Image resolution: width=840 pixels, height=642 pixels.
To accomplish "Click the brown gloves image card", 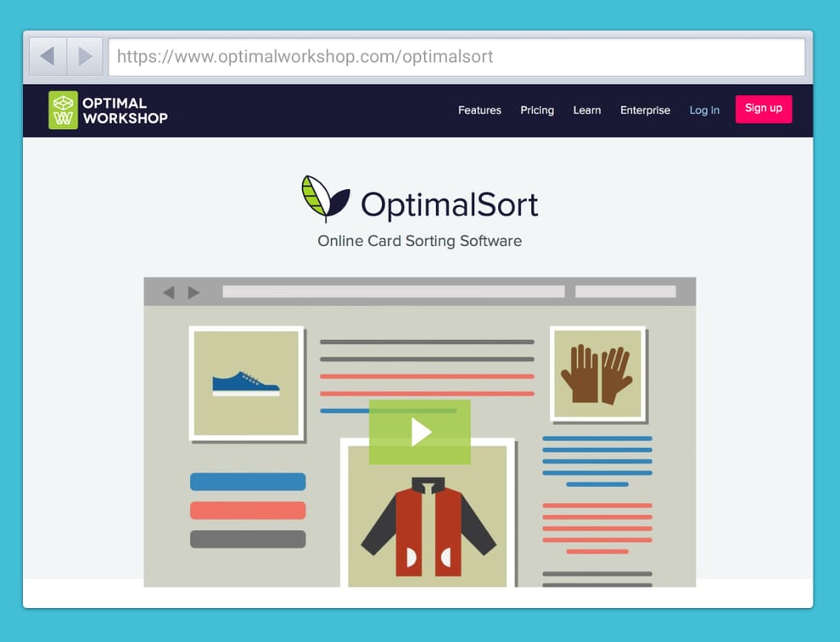I will [x=597, y=374].
